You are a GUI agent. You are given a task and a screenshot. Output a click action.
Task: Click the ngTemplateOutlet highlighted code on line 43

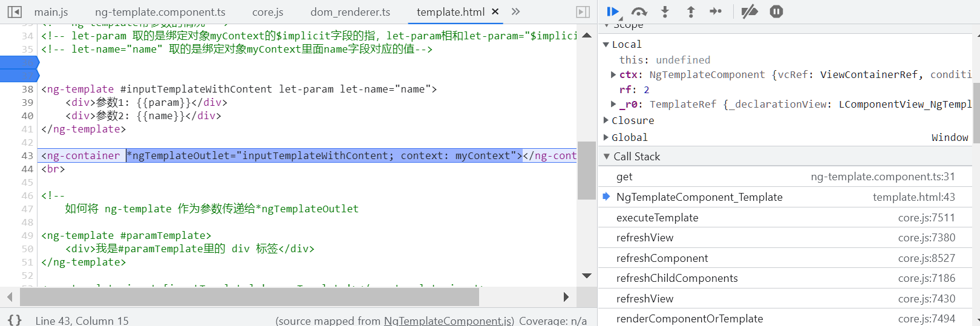click(324, 155)
